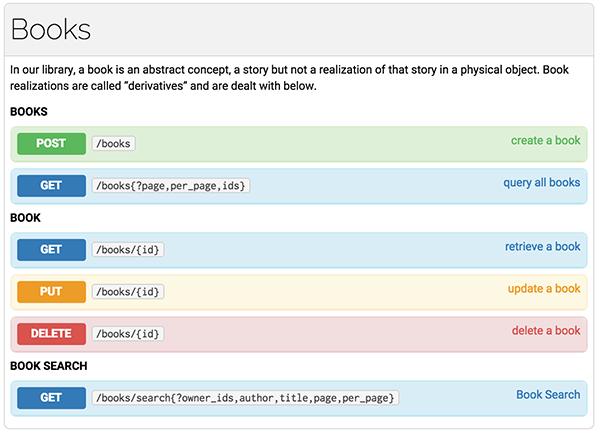Expand the 'query all books' endpoint

(541, 183)
